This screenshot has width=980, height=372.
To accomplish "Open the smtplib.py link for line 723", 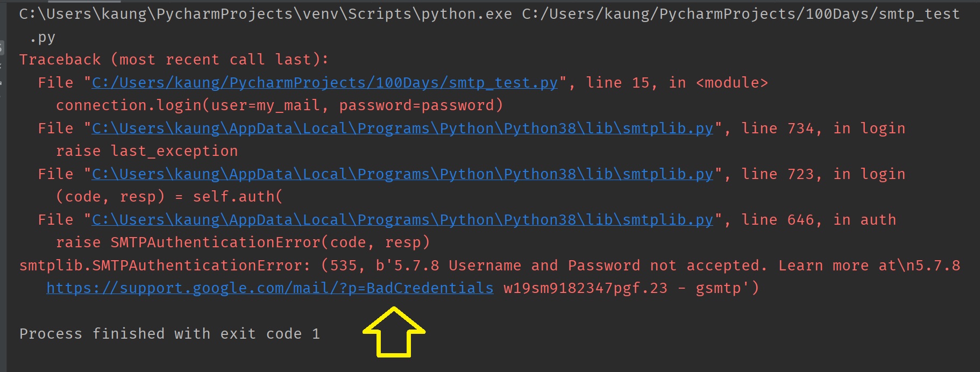I will point(402,174).
